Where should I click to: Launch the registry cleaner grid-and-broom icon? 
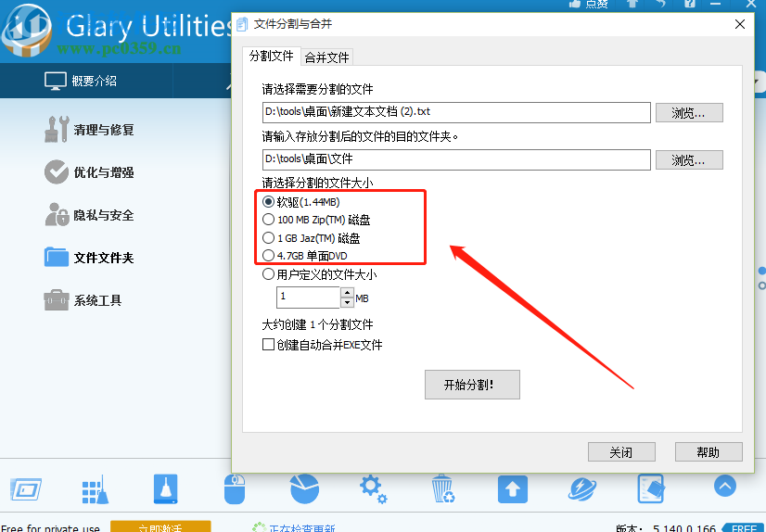click(95, 489)
